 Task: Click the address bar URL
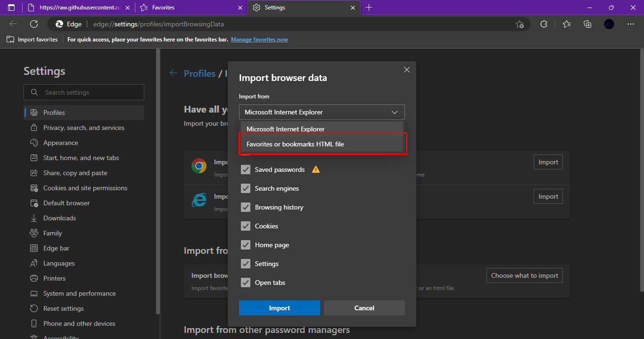(x=158, y=24)
